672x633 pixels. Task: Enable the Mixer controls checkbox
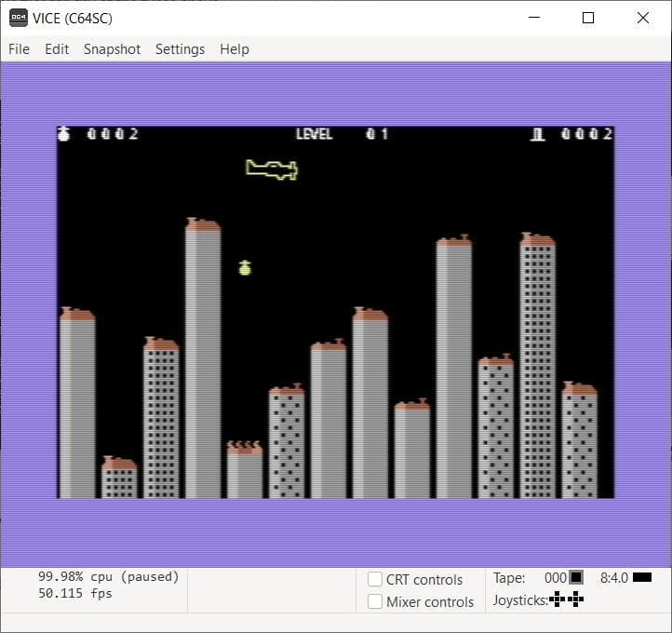coord(375,601)
